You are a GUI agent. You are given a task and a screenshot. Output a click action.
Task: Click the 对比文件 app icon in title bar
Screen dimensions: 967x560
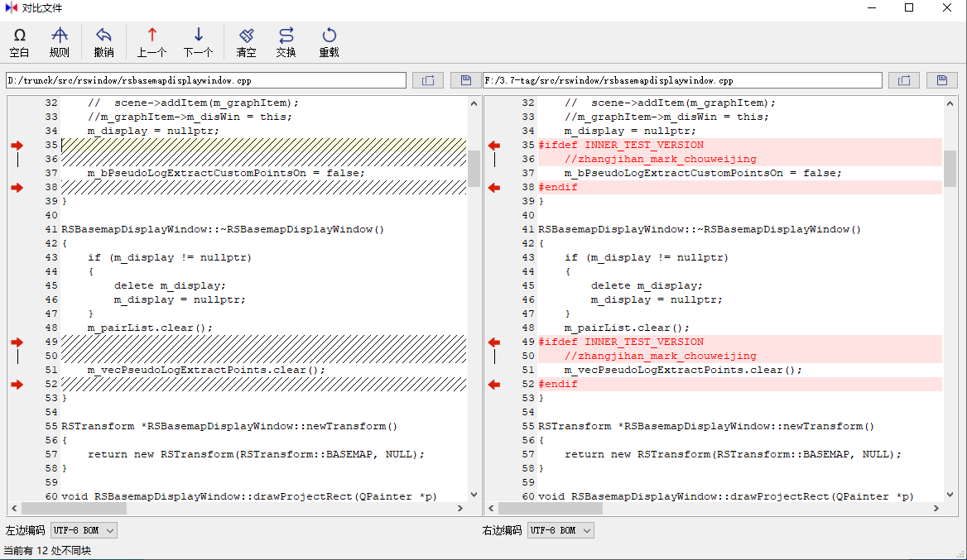pos(11,8)
